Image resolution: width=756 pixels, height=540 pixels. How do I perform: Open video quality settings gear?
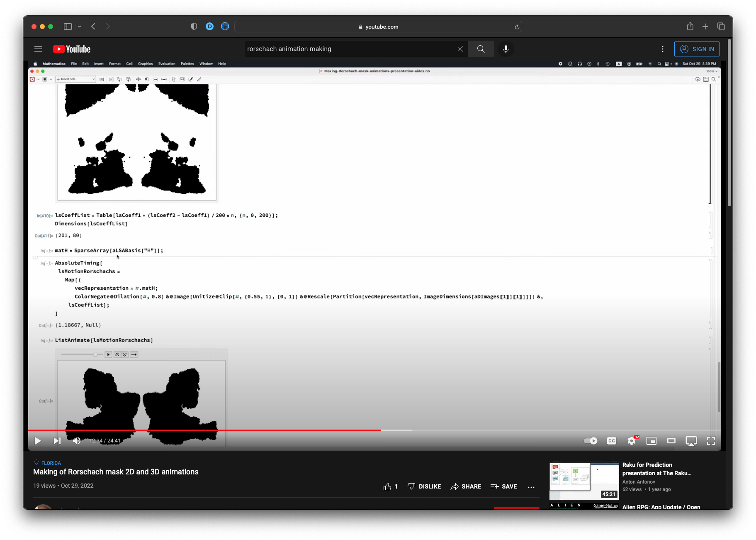click(632, 441)
